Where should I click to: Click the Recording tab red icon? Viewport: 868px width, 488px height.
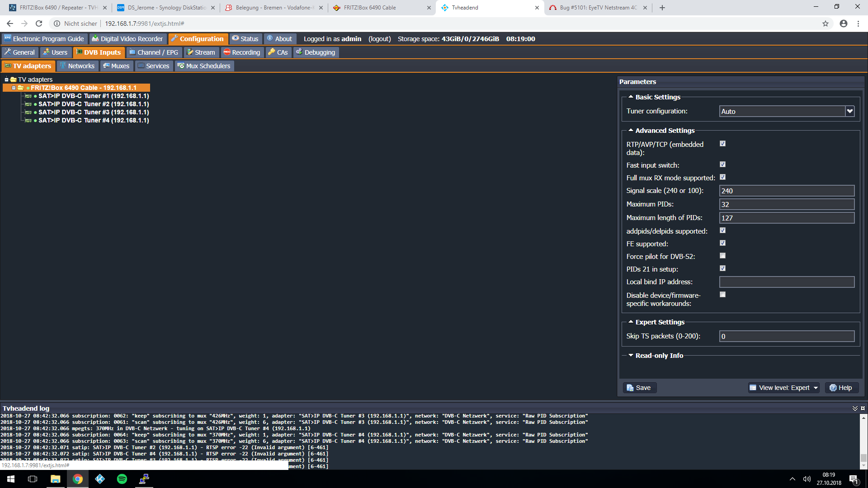[x=227, y=52]
